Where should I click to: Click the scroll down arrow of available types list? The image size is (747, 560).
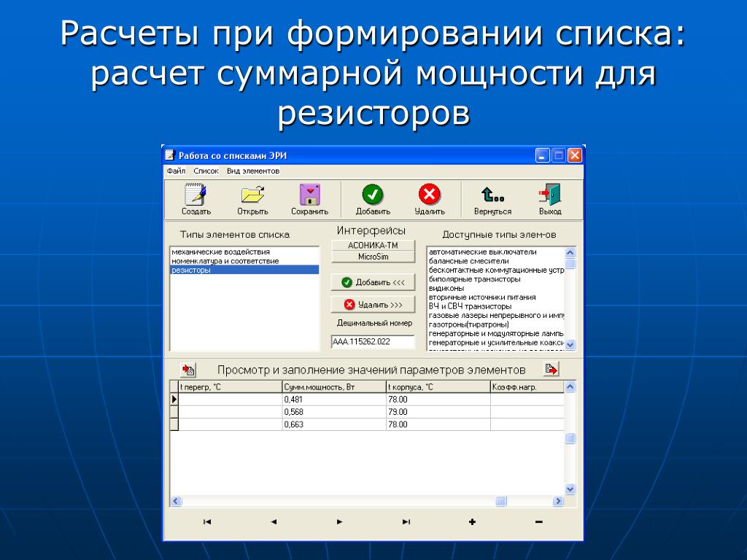570,344
